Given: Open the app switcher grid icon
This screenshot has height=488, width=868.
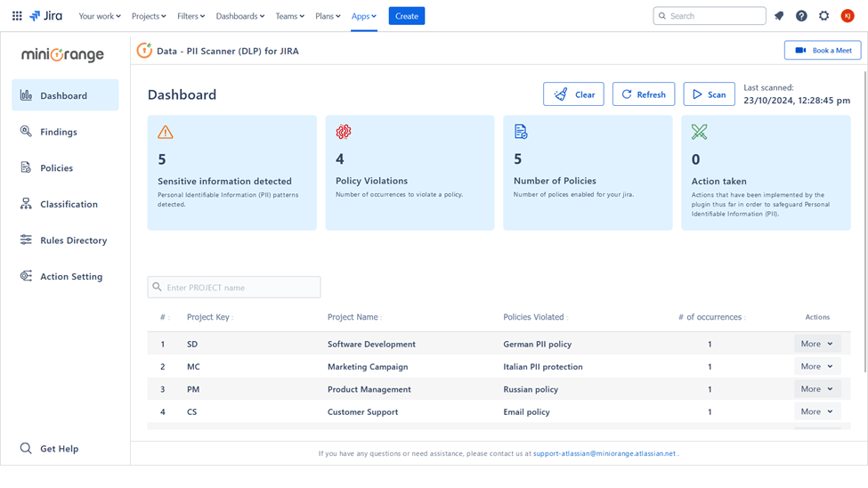Looking at the screenshot, I should pyautogui.click(x=17, y=16).
